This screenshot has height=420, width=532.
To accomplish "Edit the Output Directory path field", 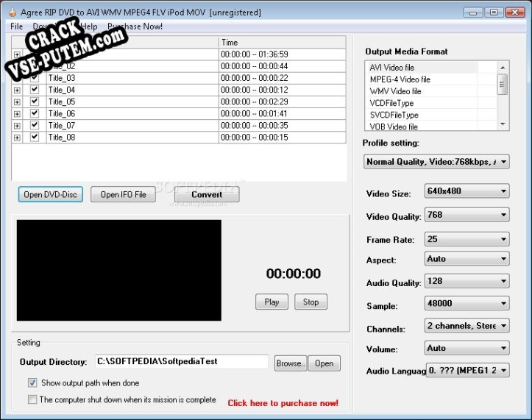I will point(182,362).
